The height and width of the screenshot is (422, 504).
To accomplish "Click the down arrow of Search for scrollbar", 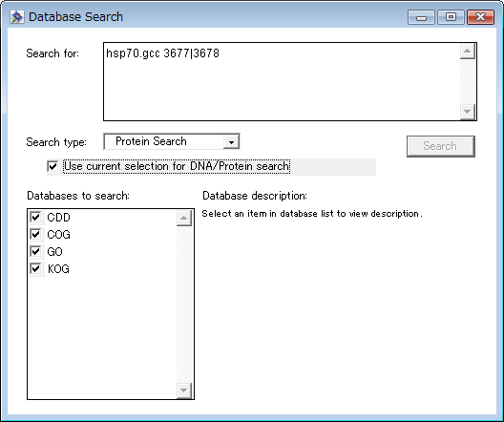I will (x=468, y=112).
